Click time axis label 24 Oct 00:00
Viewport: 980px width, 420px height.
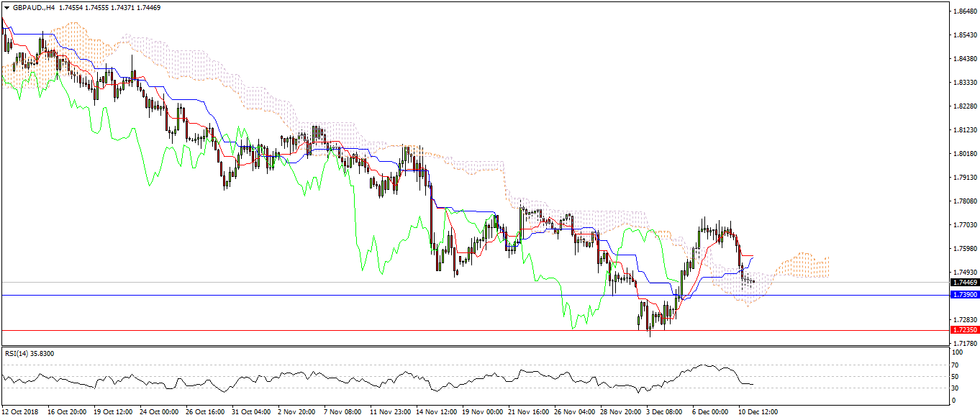(159, 413)
